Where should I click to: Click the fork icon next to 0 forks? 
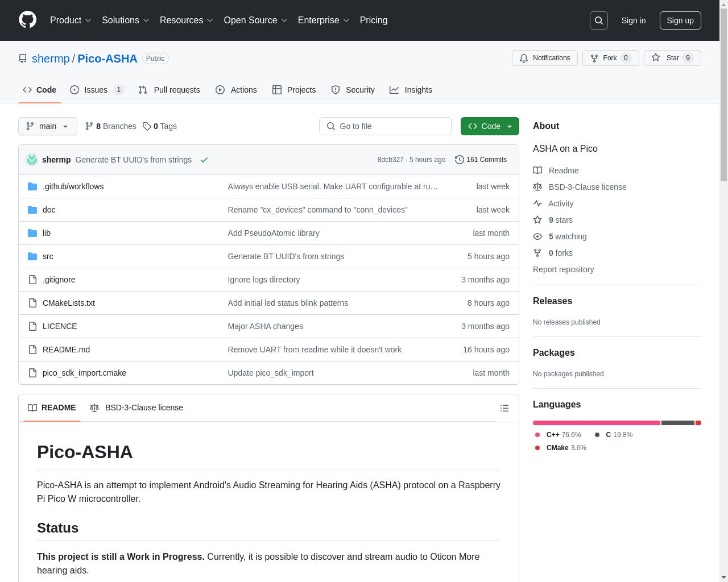pos(537,253)
